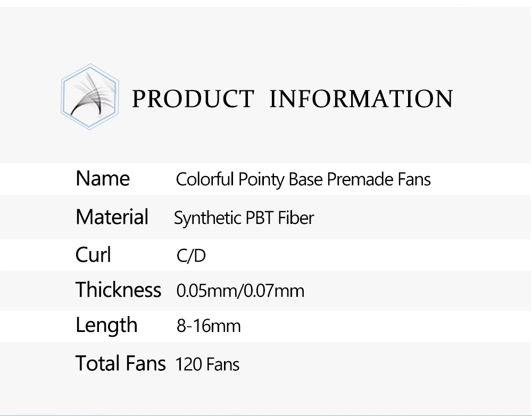Click the word Fiber in material row
The height and width of the screenshot is (416, 532).
click(296, 218)
